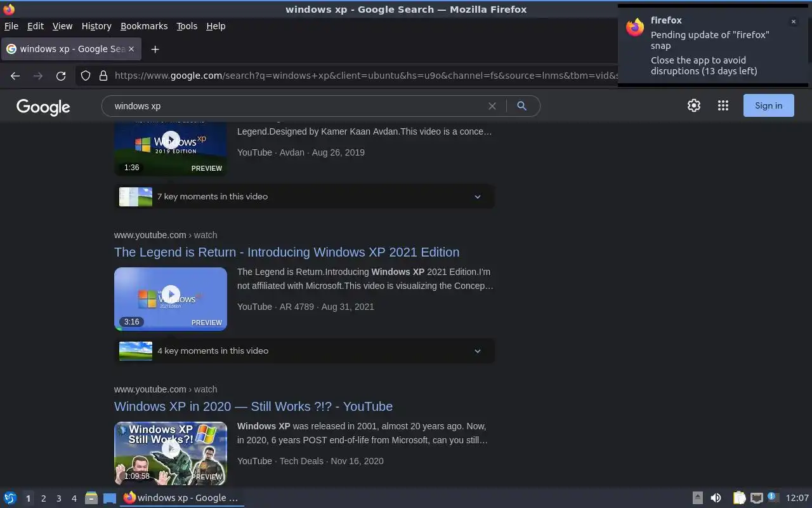Run search with the magnifier button
Screen dimensions: 812x508
click(521, 106)
